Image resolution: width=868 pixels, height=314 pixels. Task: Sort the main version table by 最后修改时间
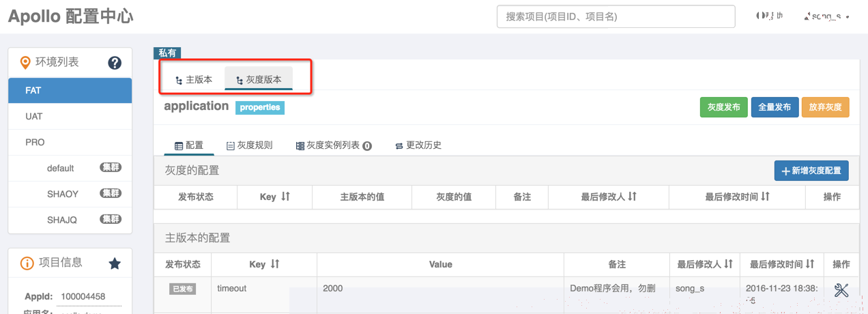click(x=810, y=264)
